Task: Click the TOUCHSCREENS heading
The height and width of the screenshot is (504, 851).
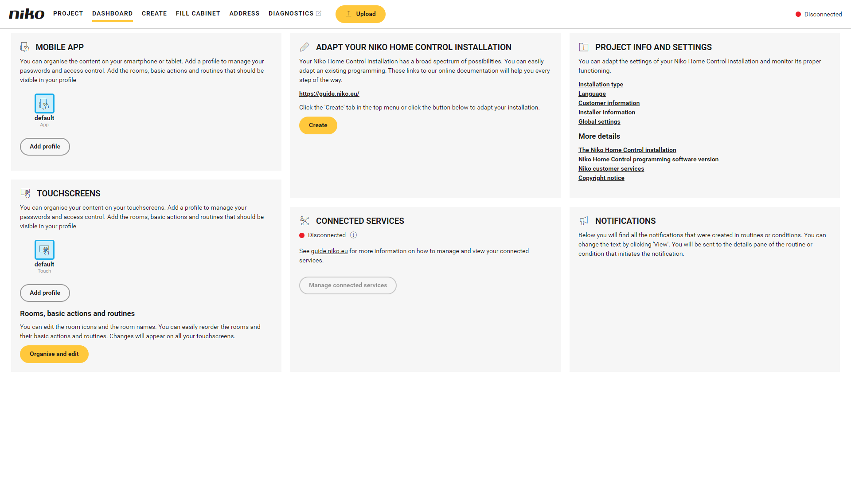Action: tap(69, 193)
